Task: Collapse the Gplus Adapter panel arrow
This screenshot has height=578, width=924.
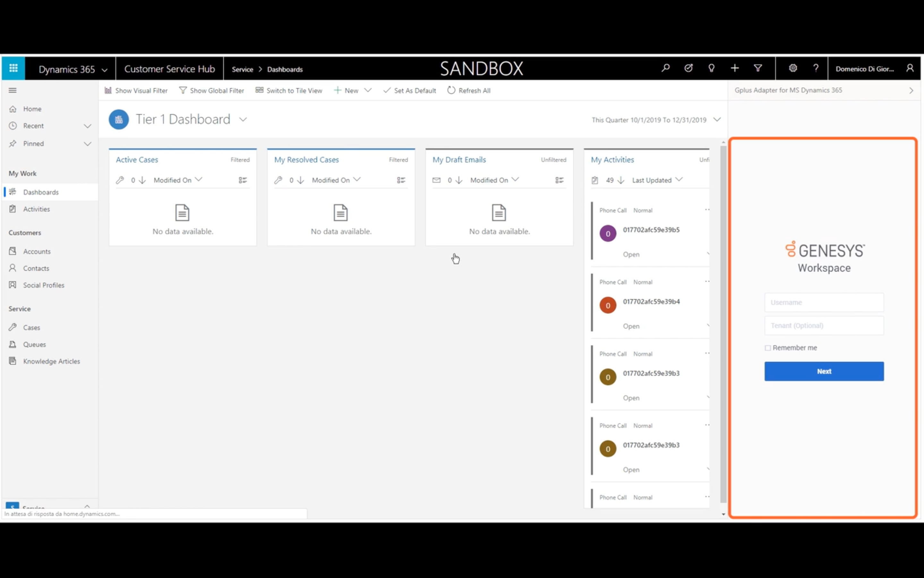Action: 911,91
